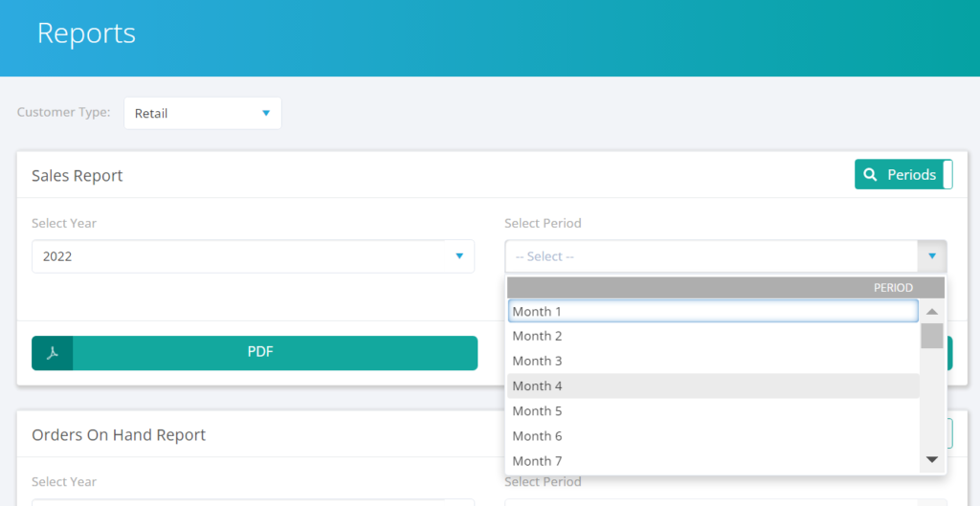Select Month 3 in the period list
Image resolution: width=980 pixels, height=506 pixels.
pos(713,361)
